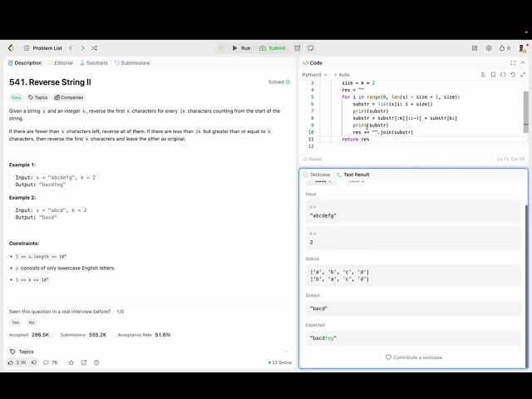The height and width of the screenshot is (399, 532).
Task: Click the test result panel scrollbar
Action: click(526, 285)
